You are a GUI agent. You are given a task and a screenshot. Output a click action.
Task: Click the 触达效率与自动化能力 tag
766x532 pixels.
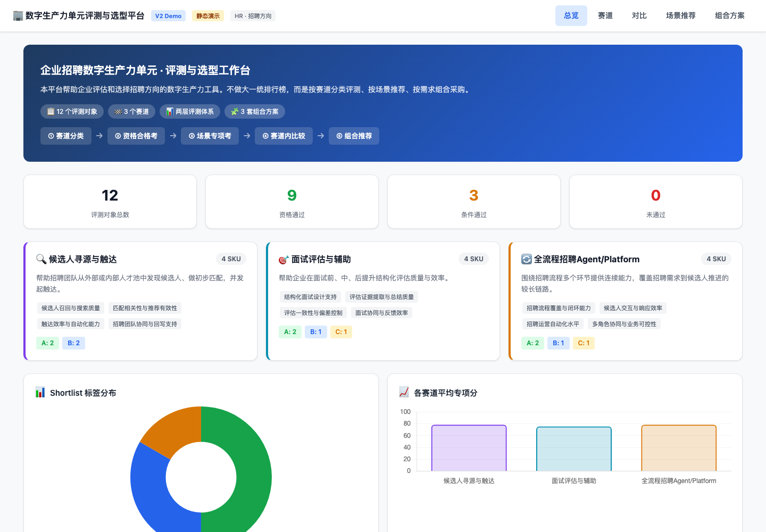point(71,324)
